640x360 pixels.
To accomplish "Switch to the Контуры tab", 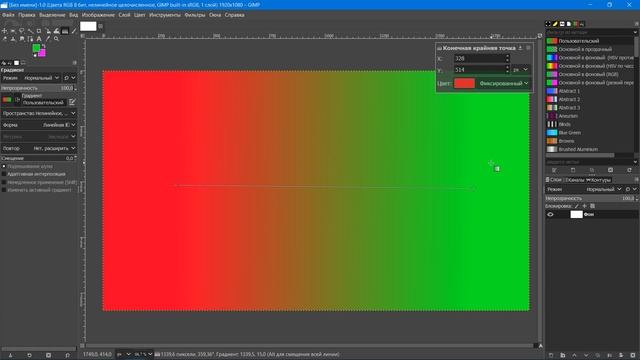I will tap(599, 180).
